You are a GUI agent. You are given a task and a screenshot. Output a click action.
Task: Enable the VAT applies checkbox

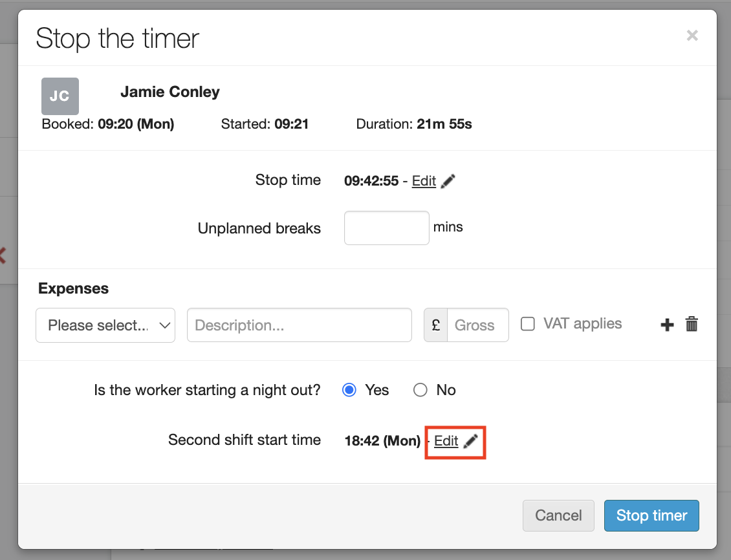click(x=528, y=324)
